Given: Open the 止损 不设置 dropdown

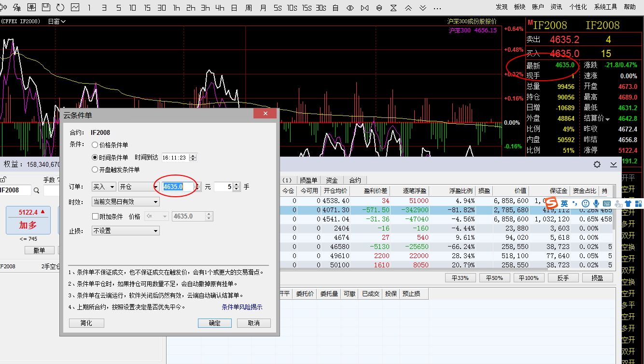Looking at the screenshot, I should (126, 231).
